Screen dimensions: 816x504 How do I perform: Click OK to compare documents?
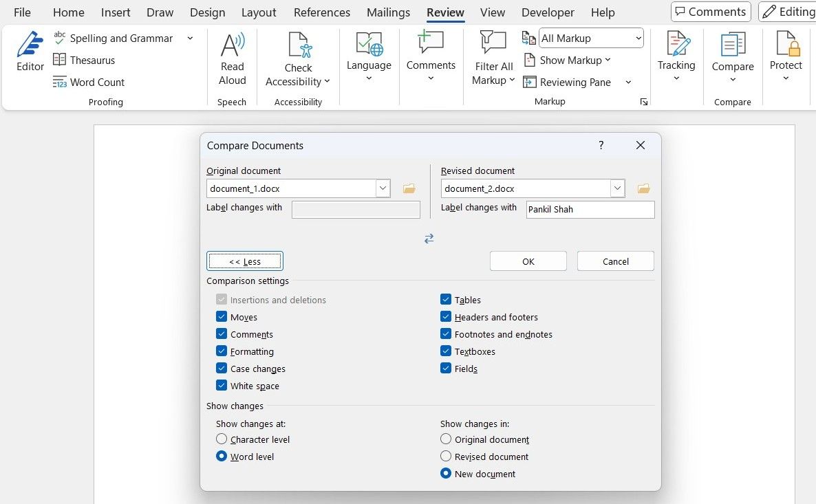coord(528,261)
